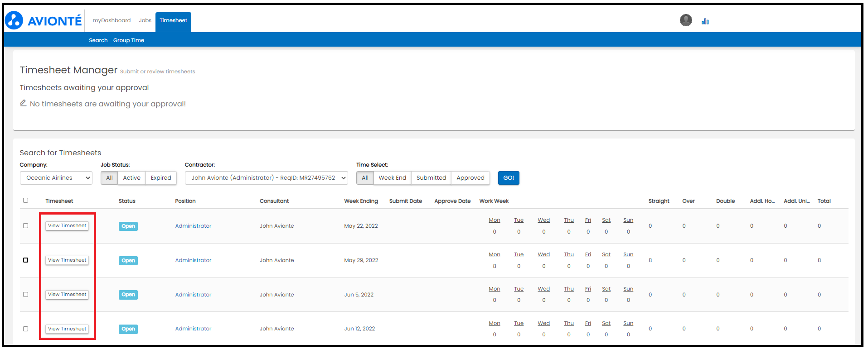
Task: Open Group Time in the submenu
Action: (129, 40)
